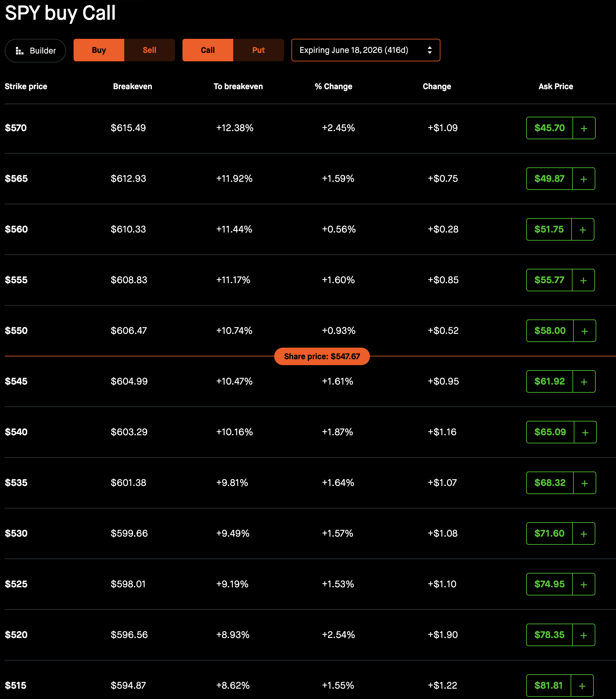Click the $68.32 ask price button
This screenshot has height=699, width=616.
point(550,483)
